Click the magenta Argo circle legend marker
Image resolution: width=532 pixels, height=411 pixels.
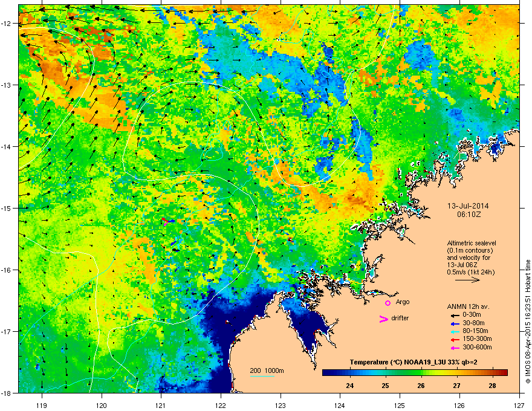388,303
